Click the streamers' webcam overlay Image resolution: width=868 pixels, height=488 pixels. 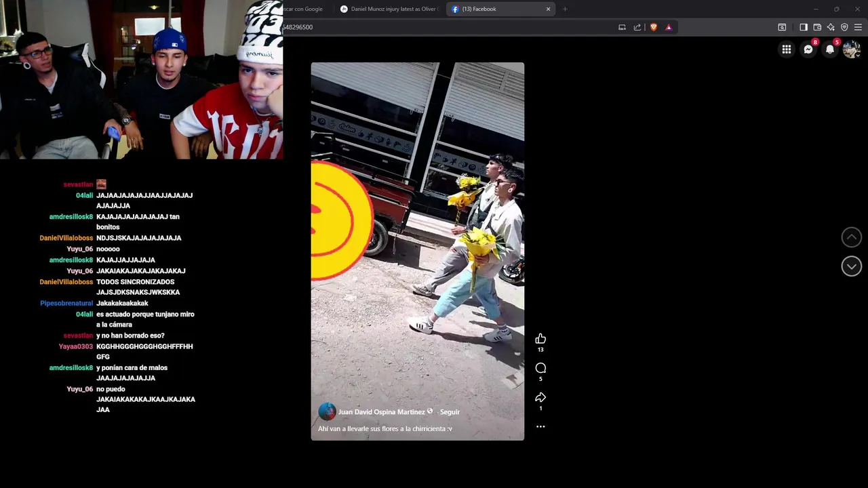click(x=141, y=79)
